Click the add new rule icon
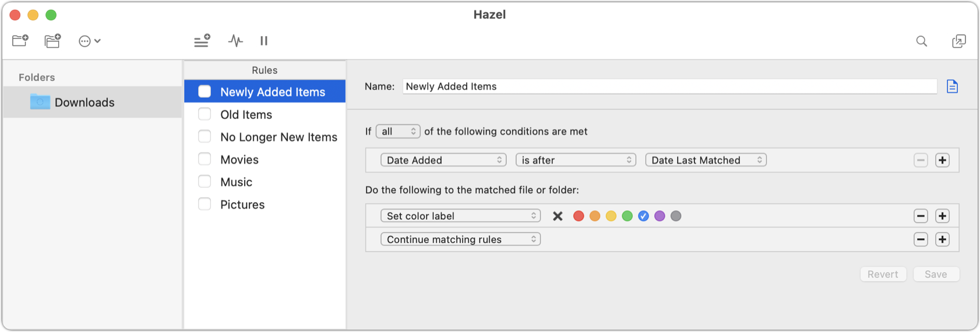The width and height of the screenshot is (980, 332). click(x=202, y=41)
